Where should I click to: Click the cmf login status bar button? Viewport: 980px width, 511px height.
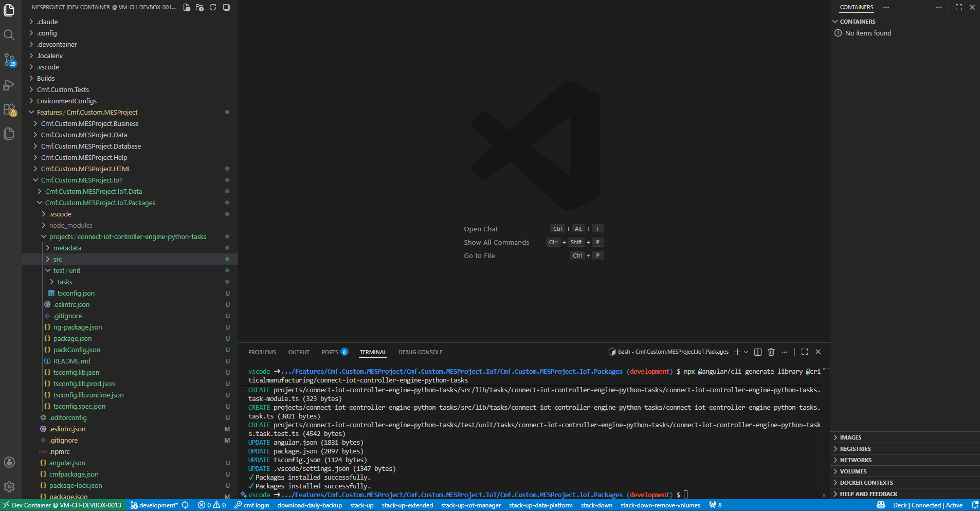click(252, 505)
